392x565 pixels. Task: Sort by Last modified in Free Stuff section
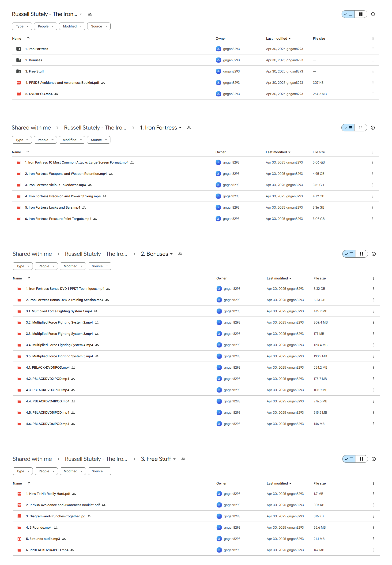click(279, 483)
